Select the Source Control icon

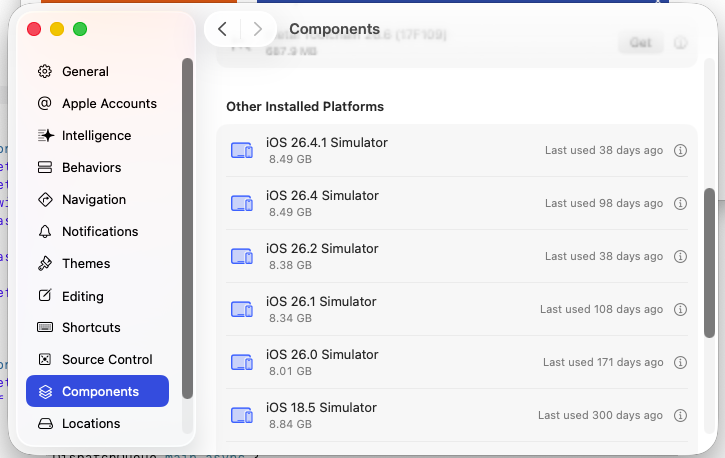(x=45, y=359)
